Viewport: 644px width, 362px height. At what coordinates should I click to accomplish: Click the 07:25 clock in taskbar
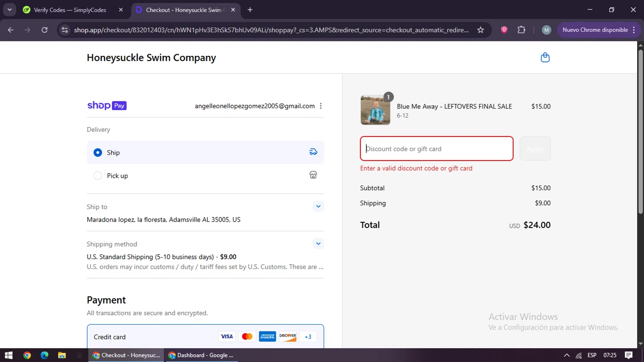[x=610, y=355]
